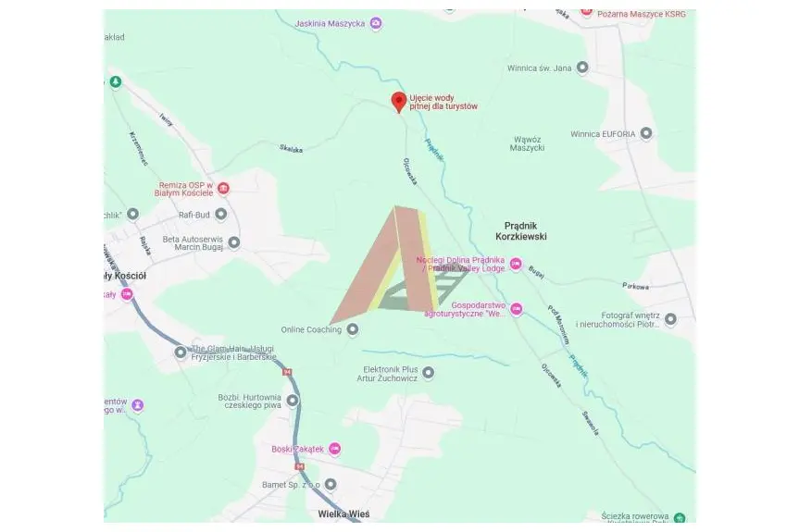The width and height of the screenshot is (799, 532).
Task: Open the Online Coaching place marker
Action: point(352,329)
